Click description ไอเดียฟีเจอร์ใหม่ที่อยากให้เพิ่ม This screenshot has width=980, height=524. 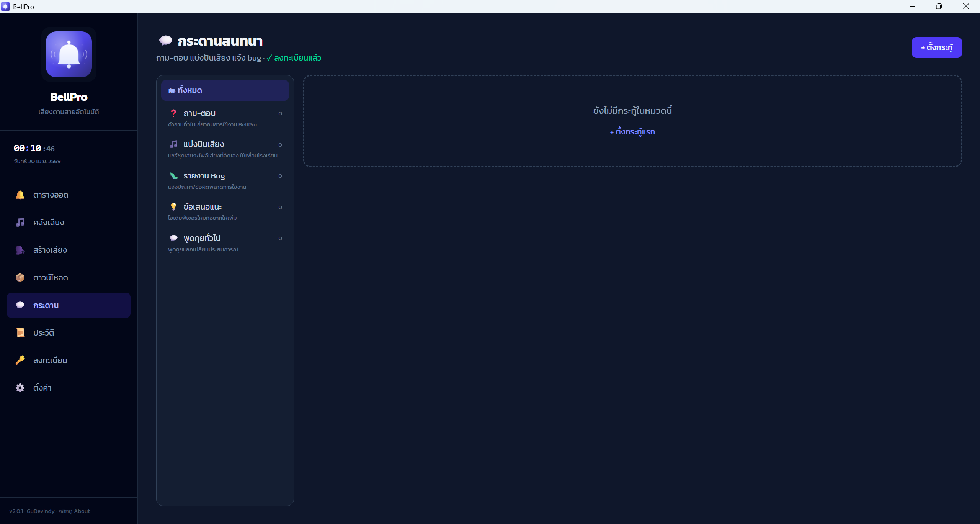[203, 218]
